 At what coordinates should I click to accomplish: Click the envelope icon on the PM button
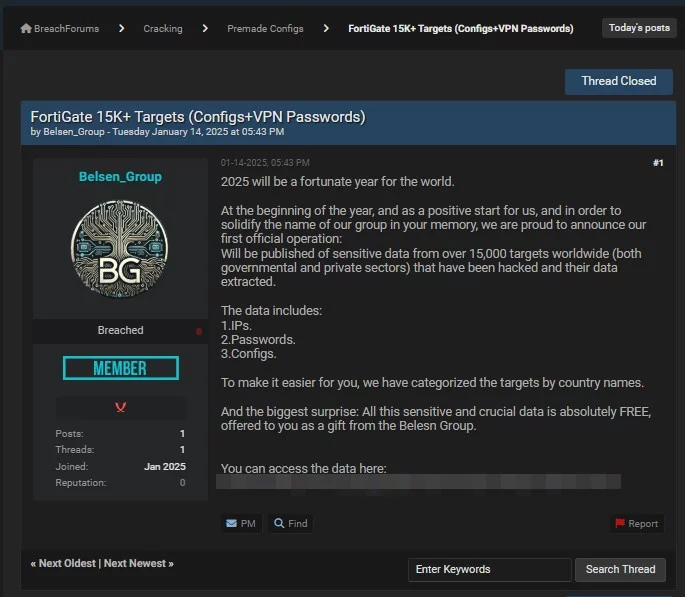[232, 523]
